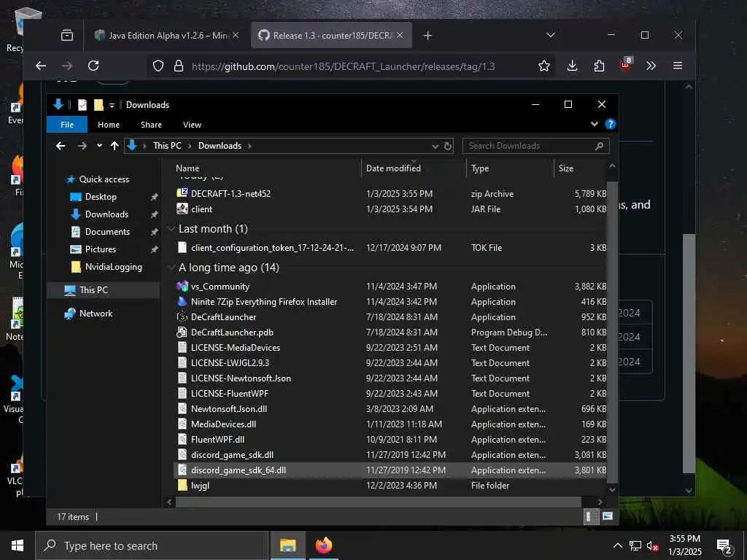Click the Windows taskbar search box
The height and width of the screenshot is (560, 747).
[x=152, y=545]
